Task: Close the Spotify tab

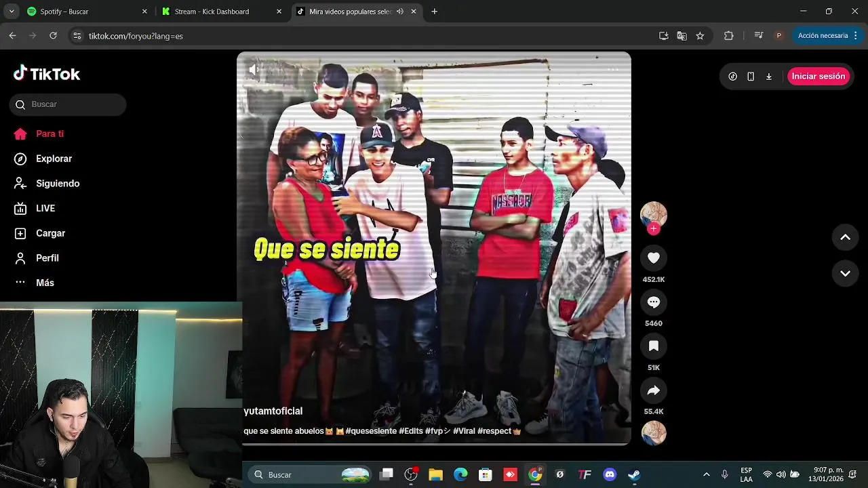Action: pos(144,12)
